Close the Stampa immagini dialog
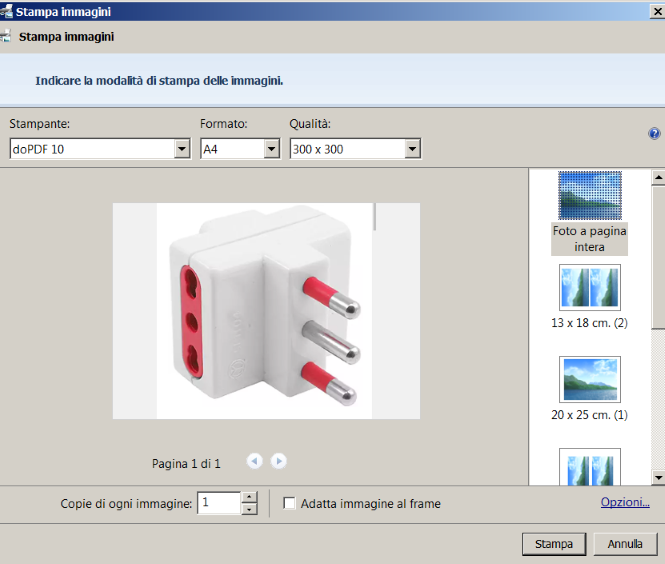 658,11
